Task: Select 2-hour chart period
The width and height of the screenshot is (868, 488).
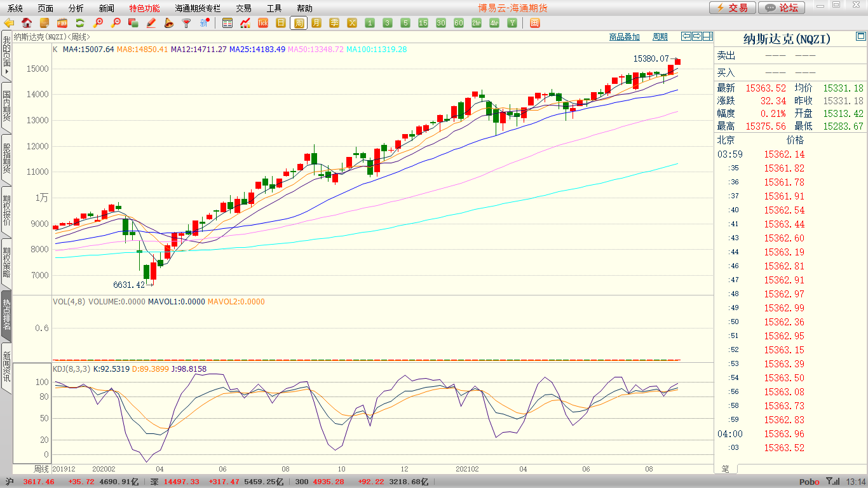Action: point(477,23)
